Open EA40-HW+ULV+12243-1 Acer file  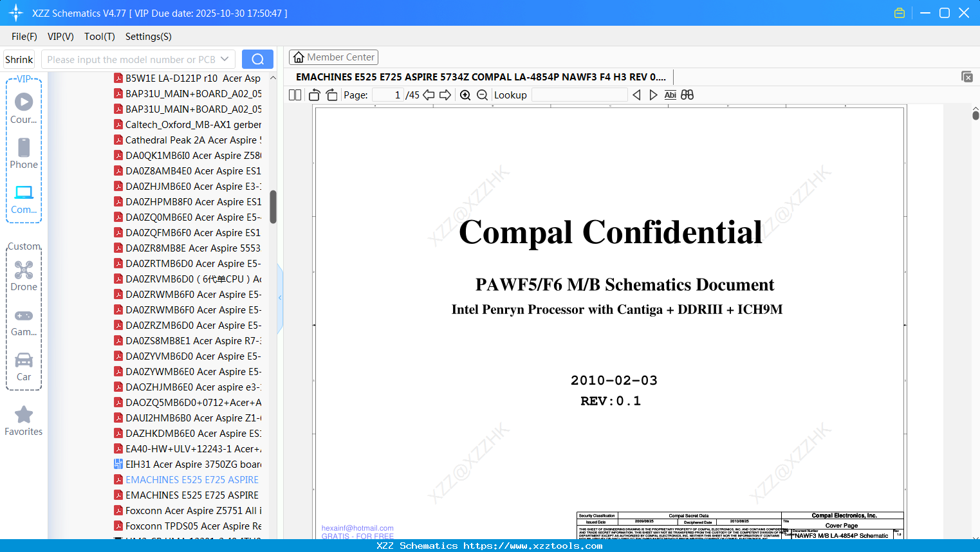187,449
